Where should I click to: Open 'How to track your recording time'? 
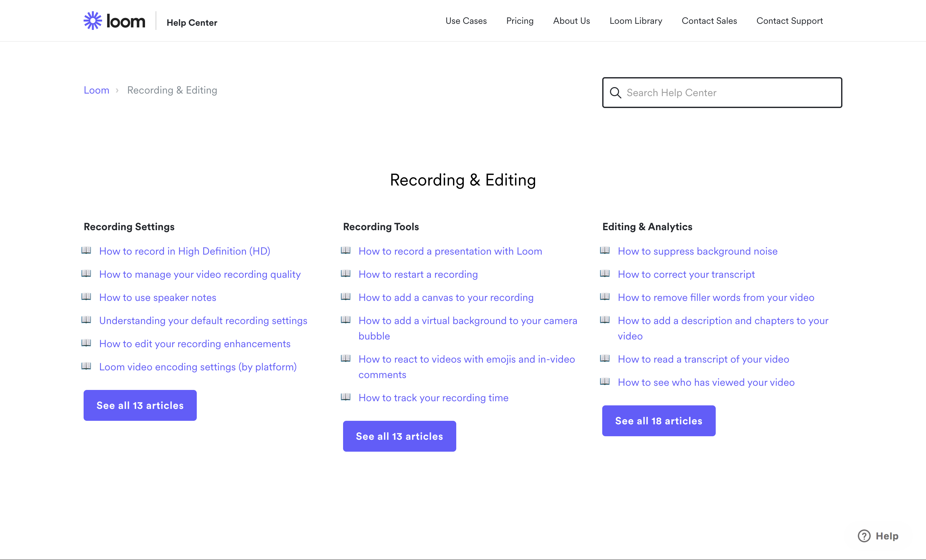click(433, 398)
